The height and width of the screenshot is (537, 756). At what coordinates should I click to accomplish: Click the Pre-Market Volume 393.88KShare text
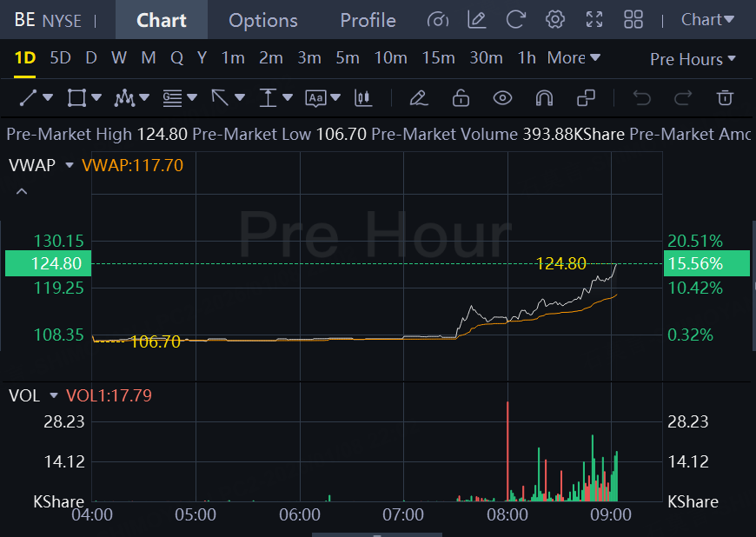pos(498,134)
